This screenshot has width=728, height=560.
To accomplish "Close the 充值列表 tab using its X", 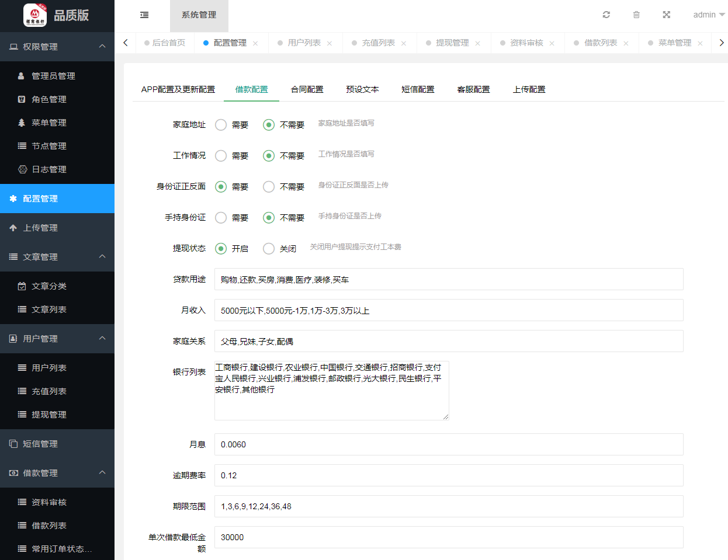I will click(x=404, y=43).
